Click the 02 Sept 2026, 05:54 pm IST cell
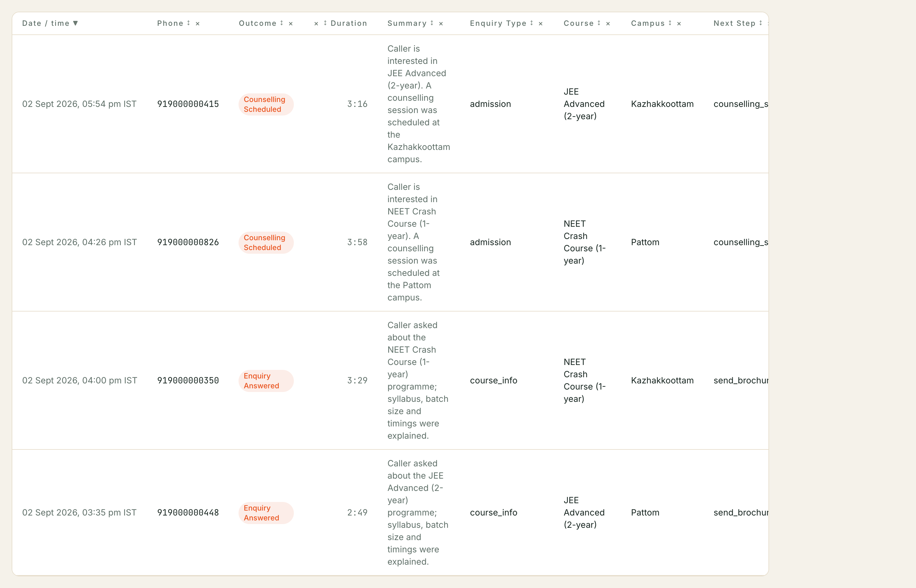This screenshot has height=588, width=916. (79, 104)
